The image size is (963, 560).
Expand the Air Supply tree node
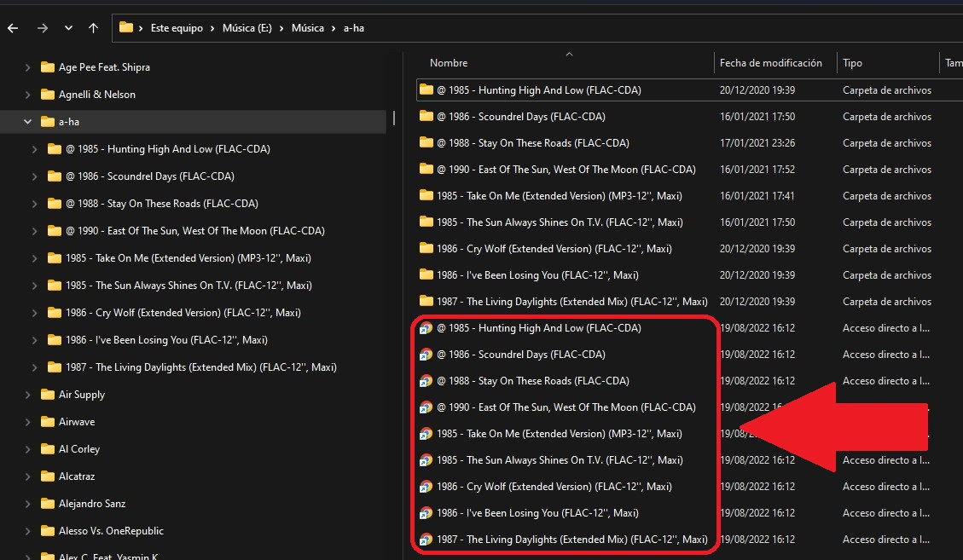click(x=27, y=395)
